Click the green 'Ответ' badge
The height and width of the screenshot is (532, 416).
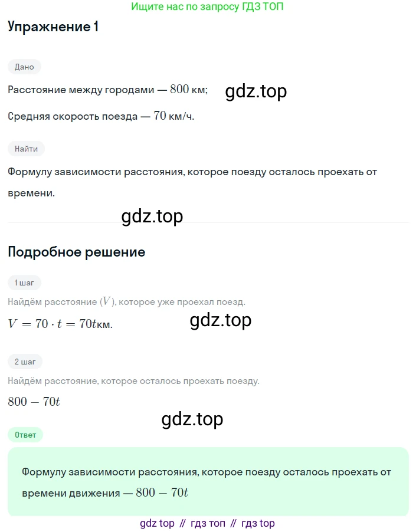(25, 435)
